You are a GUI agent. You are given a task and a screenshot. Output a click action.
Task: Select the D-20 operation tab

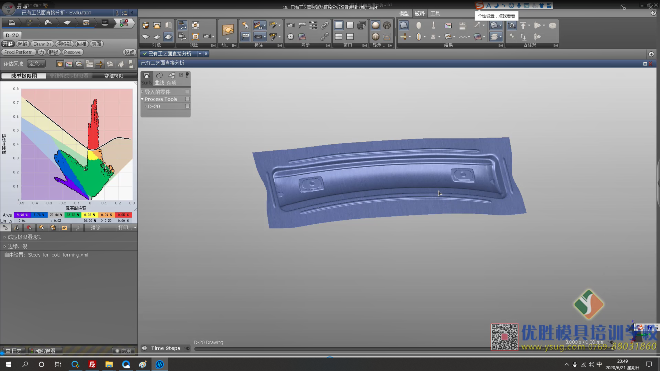pyautogui.click(x=12, y=35)
